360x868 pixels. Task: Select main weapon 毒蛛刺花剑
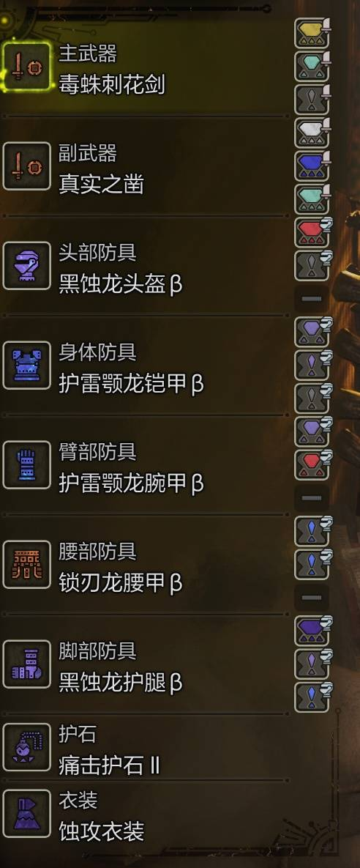coord(112,85)
